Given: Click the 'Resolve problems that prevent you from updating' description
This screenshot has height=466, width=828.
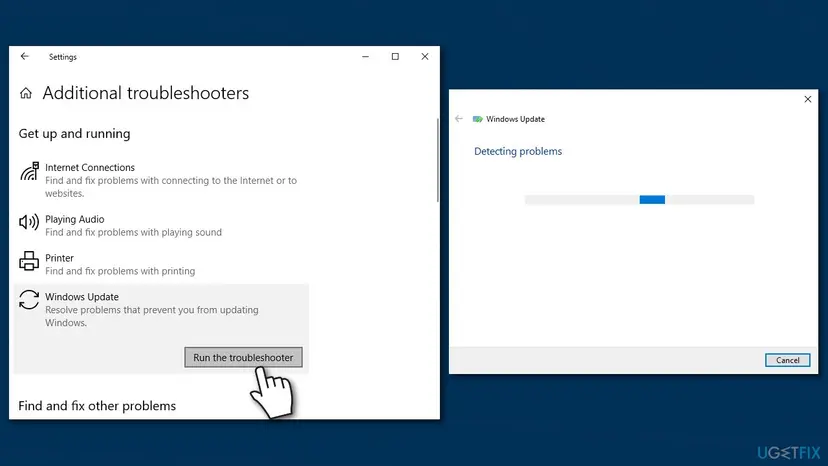Looking at the screenshot, I should [152, 316].
